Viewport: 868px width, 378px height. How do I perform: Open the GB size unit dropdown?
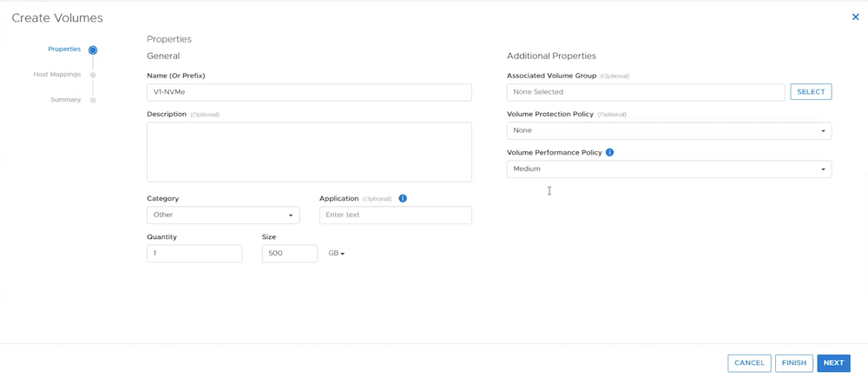coord(337,253)
